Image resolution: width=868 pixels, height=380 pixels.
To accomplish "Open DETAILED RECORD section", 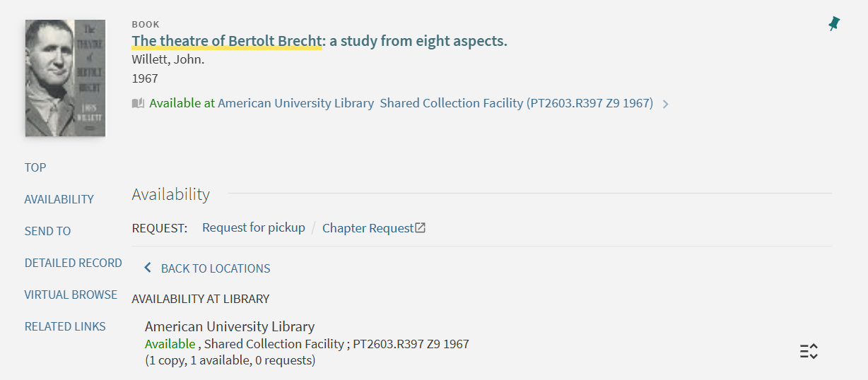I will point(73,263).
